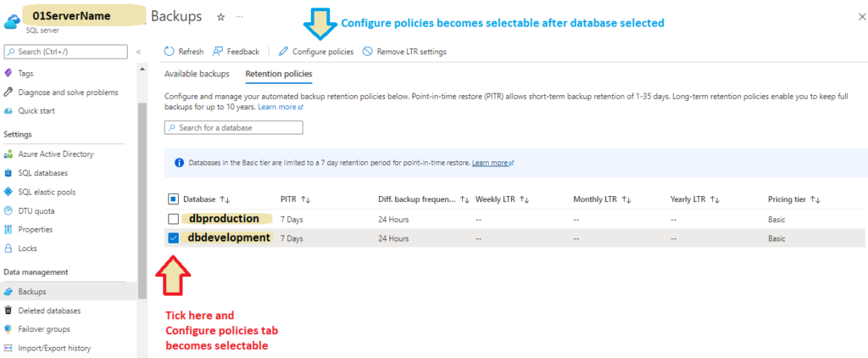
Task: Open DTU quota page
Action: click(36, 211)
